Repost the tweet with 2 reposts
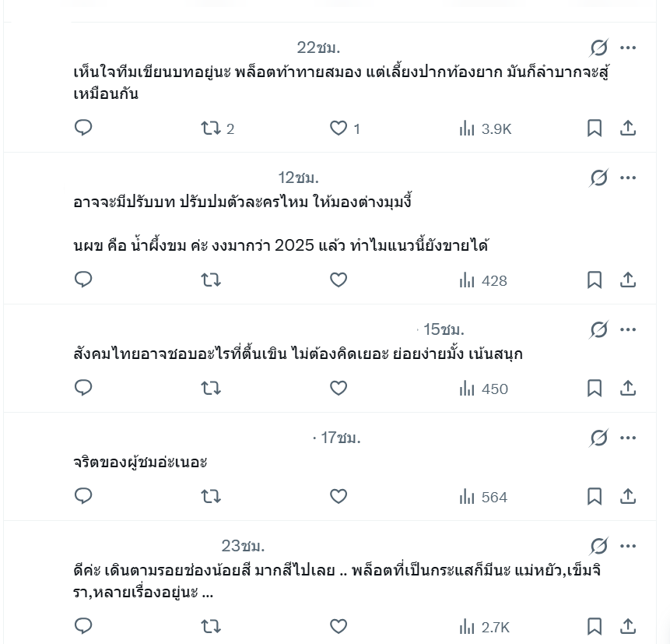This screenshot has width=670, height=644. (x=211, y=128)
